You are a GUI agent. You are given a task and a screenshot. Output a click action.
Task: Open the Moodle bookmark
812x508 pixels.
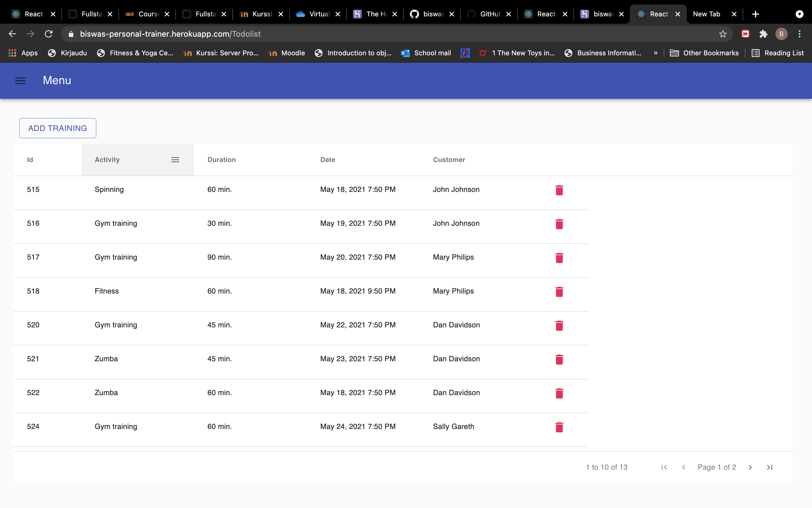click(x=287, y=53)
